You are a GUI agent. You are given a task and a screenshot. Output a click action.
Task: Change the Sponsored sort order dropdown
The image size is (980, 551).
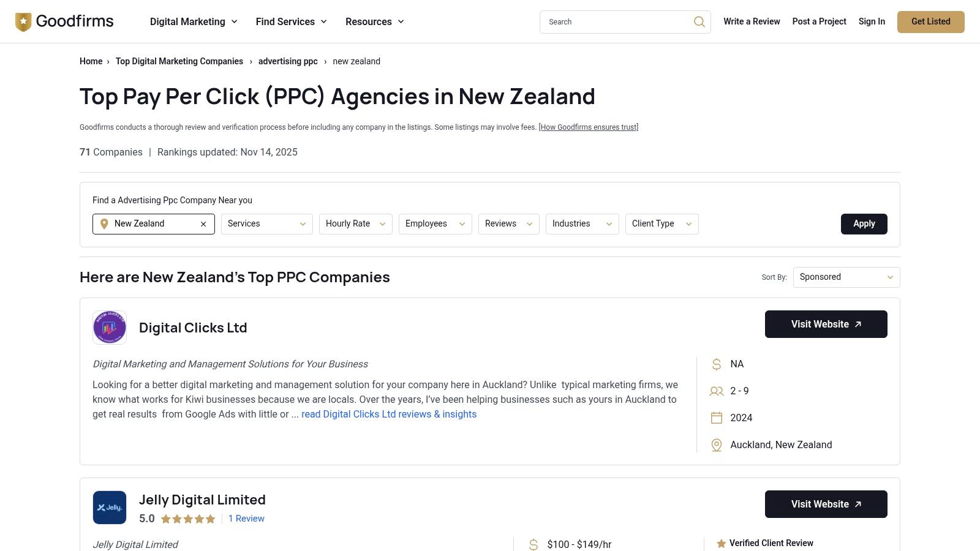(x=846, y=277)
